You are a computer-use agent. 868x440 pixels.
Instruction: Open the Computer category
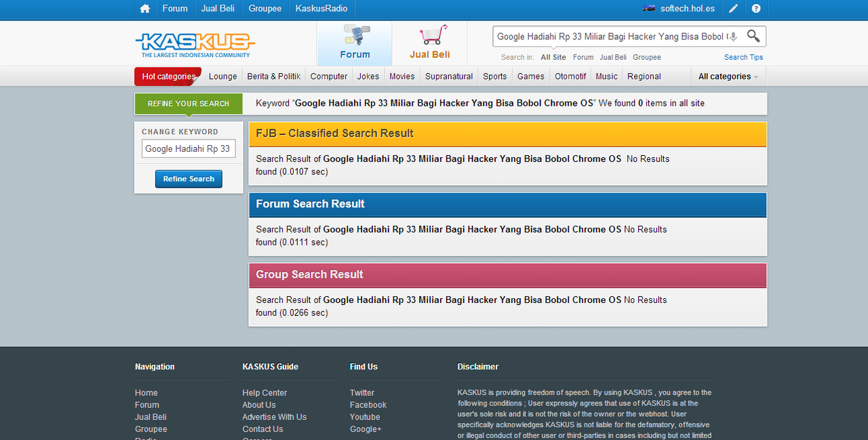tap(329, 77)
